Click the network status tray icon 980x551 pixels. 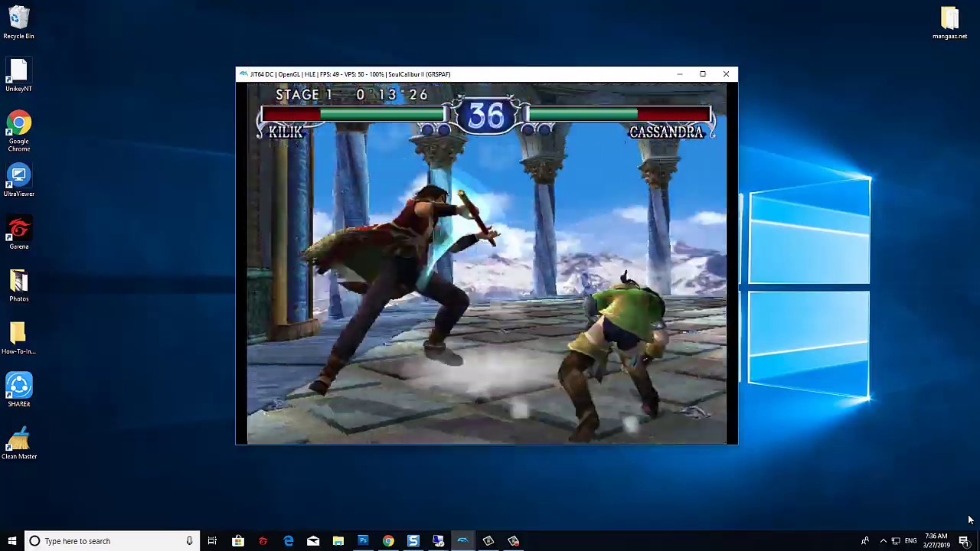tap(896, 541)
